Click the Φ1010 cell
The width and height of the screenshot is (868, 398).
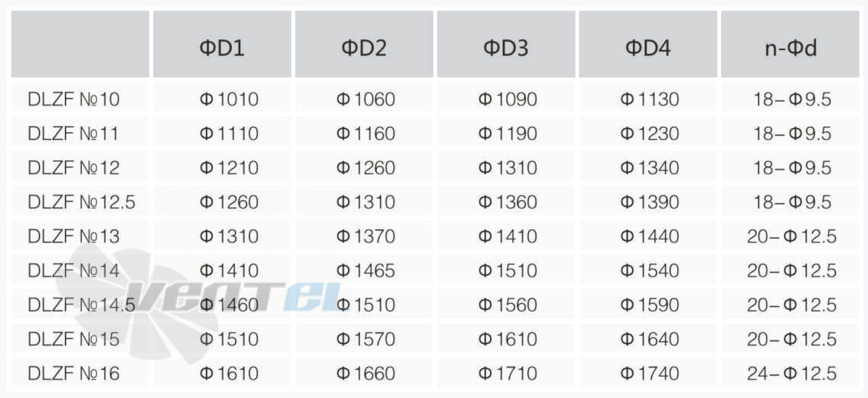pos(229,99)
